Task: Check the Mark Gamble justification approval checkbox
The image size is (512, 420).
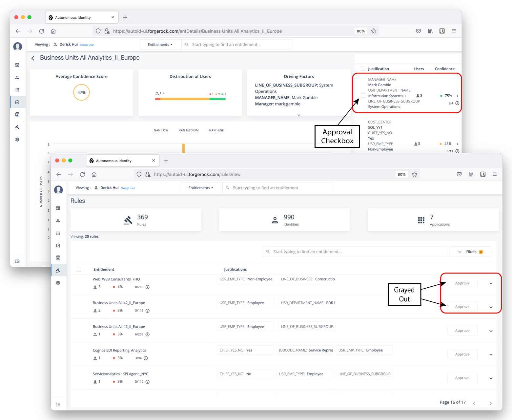Action: tap(363, 96)
